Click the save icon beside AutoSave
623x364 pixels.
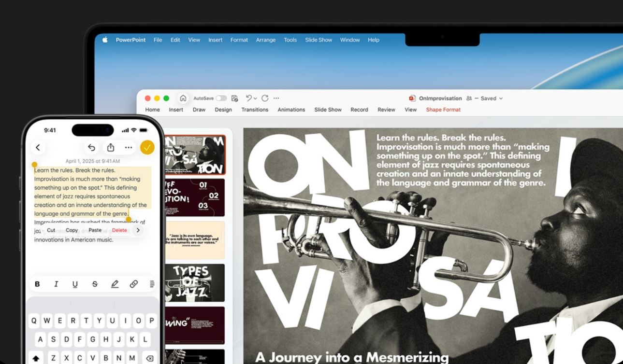point(234,98)
